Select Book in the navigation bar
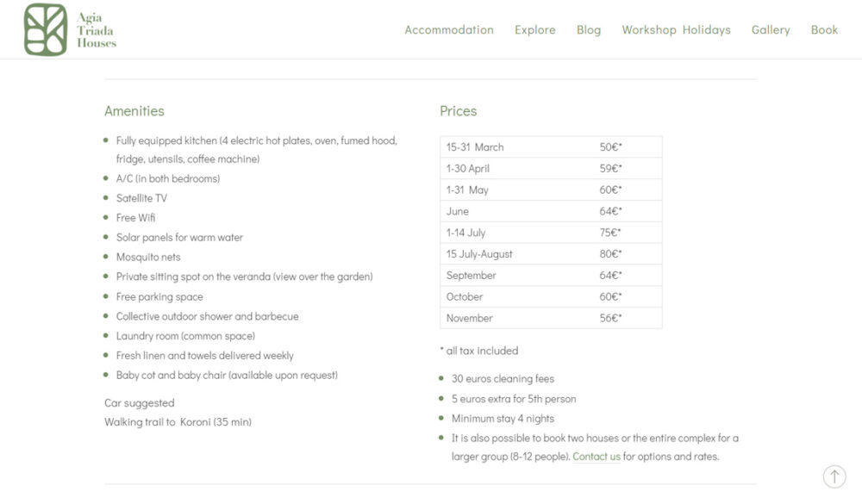 coord(824,29)
